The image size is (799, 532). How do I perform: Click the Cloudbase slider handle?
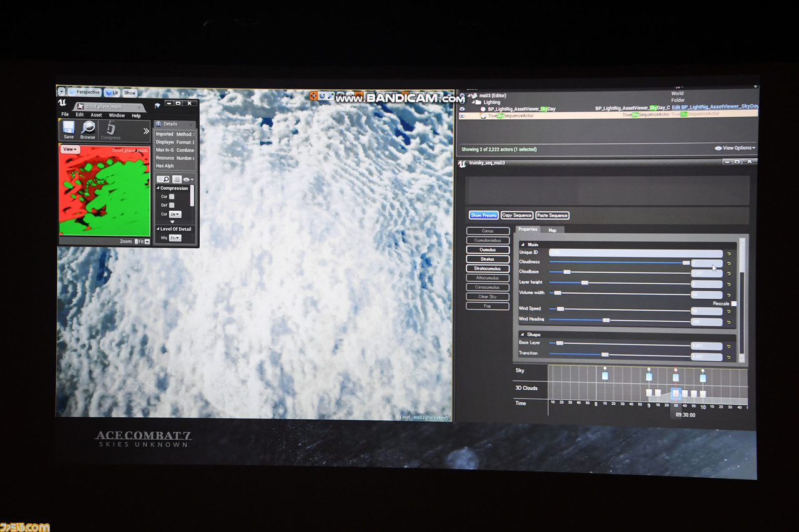coord(567,272)
